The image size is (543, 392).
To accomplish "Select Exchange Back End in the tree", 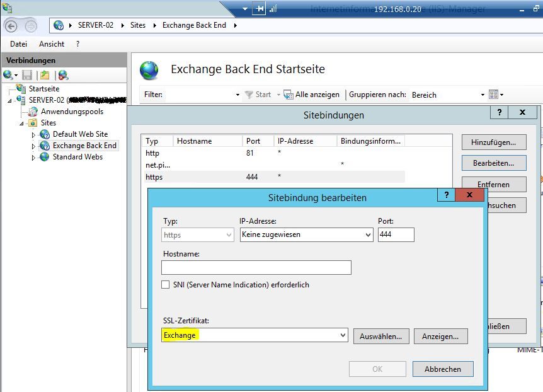I will coord(84,146).
